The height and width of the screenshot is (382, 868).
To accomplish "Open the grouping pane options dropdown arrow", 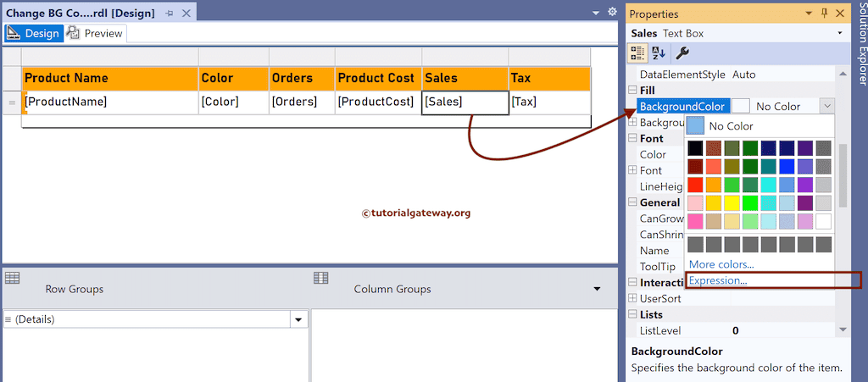I will tap(598, 289).
